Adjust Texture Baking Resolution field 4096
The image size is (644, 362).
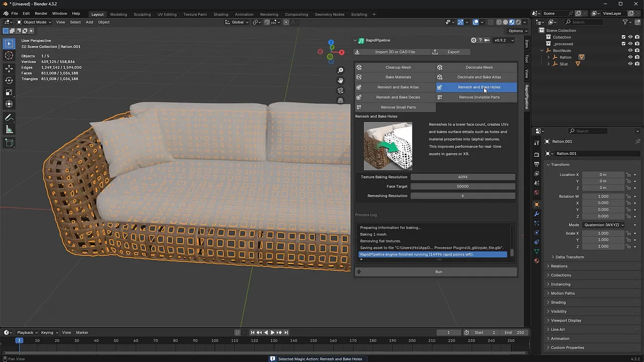point(463,177)
